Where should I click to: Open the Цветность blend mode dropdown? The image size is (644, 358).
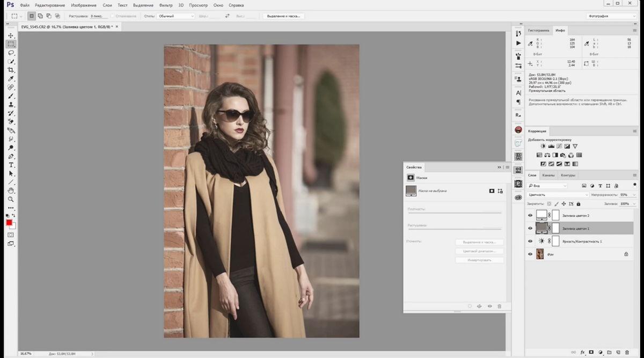click(558, 195)
